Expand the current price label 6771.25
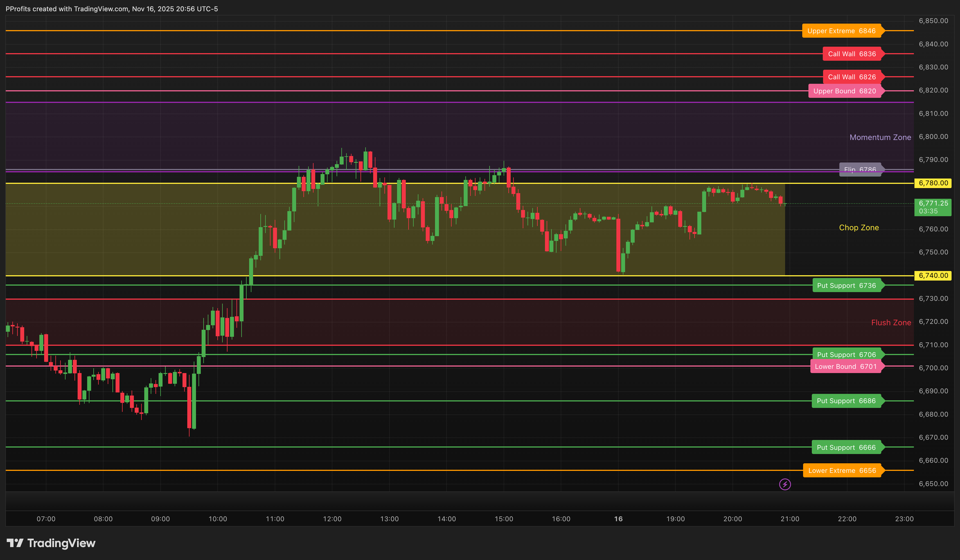The height and width of the screenshot is (560, 960). [x=932, y=207]
